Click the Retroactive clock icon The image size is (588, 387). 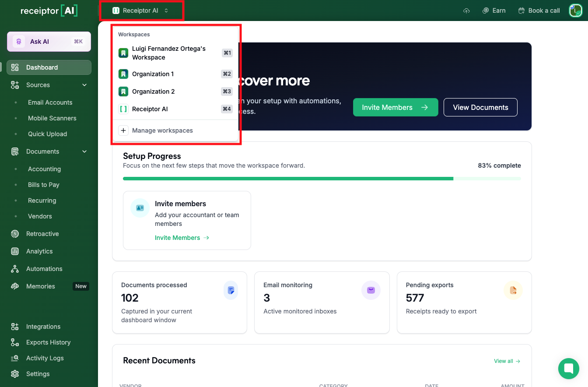[x=15, y=234]
